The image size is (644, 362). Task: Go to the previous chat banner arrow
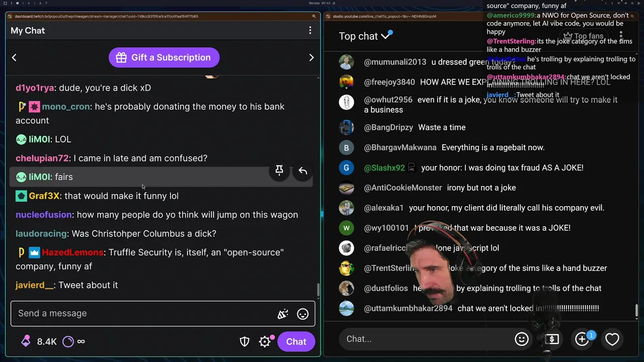point(14,57)
